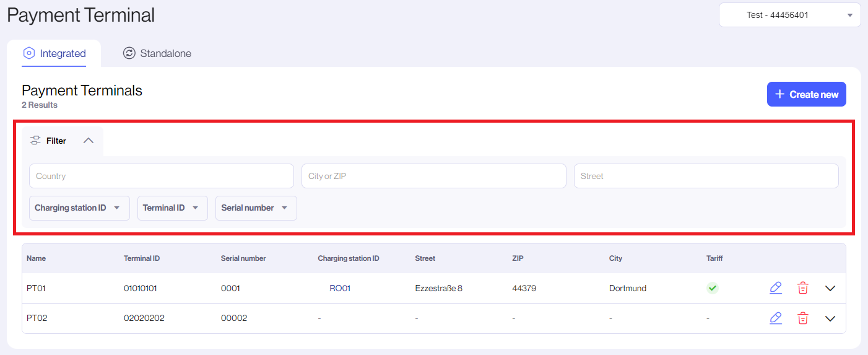This screenshot has width=868, height=355.
Task: Expand the PT02 row details chevron
Action: (831, 318)
